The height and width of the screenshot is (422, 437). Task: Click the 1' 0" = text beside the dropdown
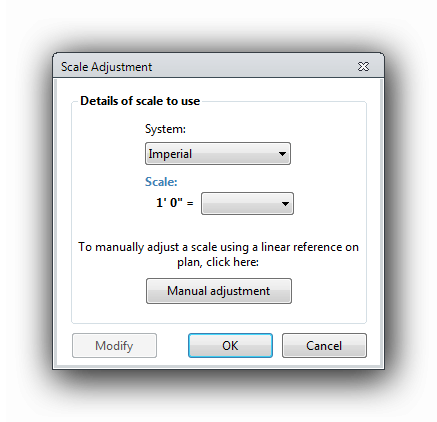click(x=175, y=203)
